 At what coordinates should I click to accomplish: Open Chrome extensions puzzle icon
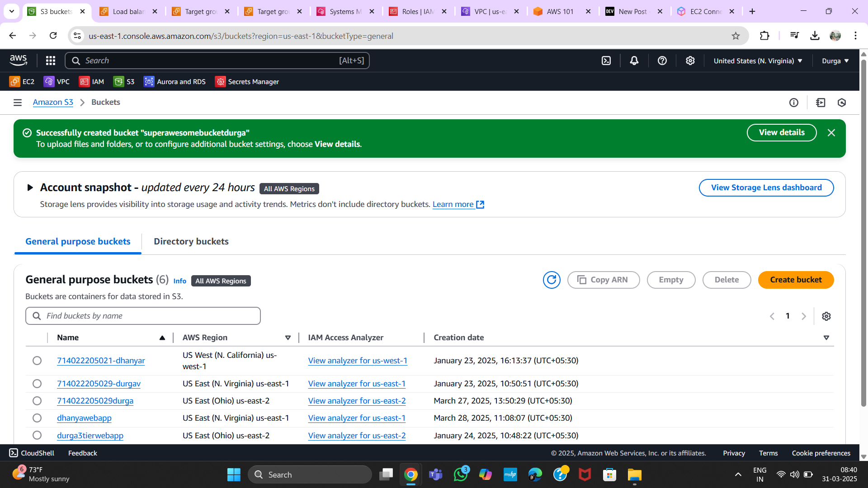[764, 36]
